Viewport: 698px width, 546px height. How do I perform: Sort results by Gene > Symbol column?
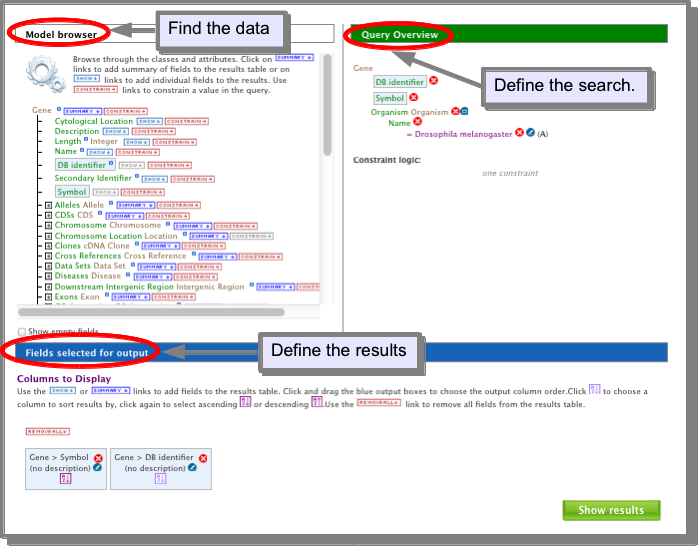(65, 479)
